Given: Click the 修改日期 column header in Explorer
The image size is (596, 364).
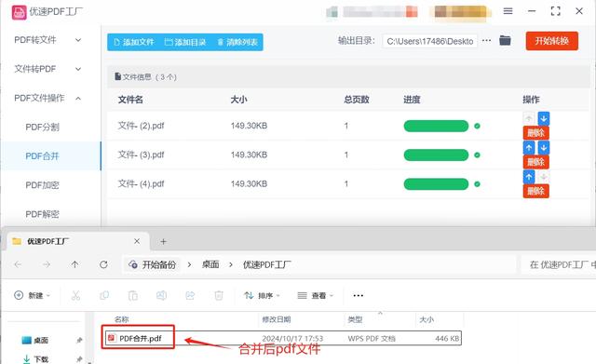Looking at the screenshot, I should (x=277, y=319).
